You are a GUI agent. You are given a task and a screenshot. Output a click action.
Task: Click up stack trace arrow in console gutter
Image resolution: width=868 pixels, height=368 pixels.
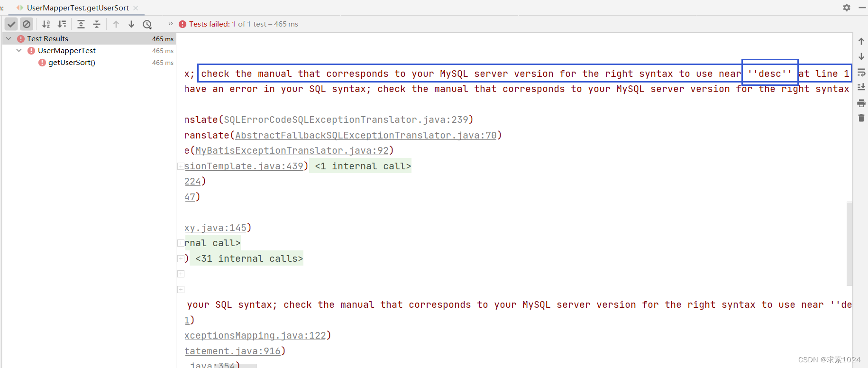861,41
